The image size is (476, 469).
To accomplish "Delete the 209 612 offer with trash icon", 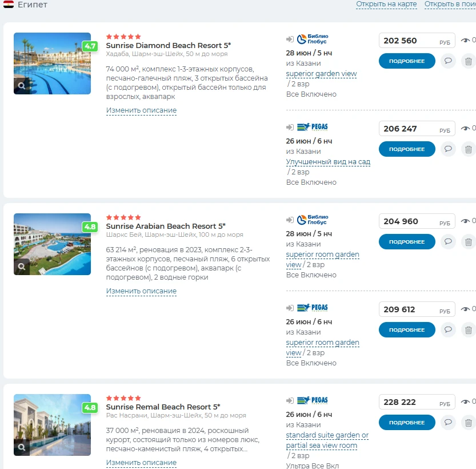I will coord(469,330).
